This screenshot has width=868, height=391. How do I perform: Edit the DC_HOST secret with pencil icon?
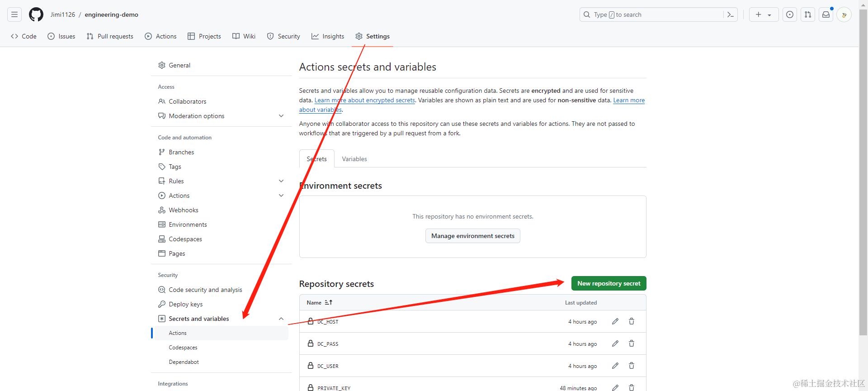click(x=615, y=321)
